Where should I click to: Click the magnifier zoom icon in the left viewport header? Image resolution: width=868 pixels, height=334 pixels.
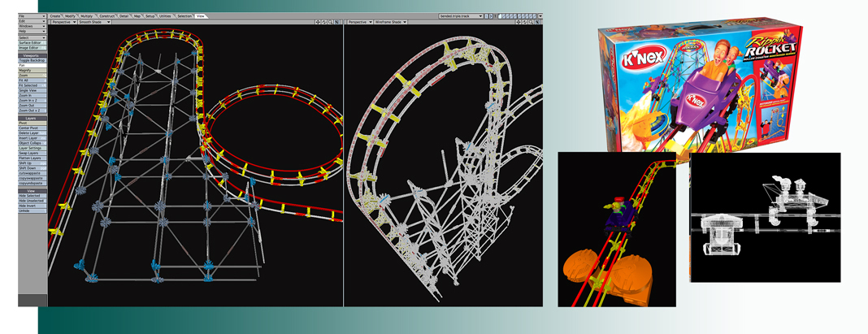tap(331, 22)
